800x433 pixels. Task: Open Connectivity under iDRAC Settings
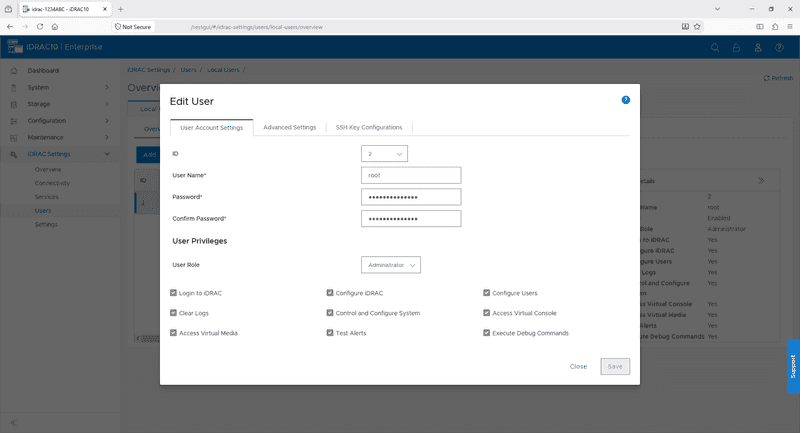(x=52, y=183)
